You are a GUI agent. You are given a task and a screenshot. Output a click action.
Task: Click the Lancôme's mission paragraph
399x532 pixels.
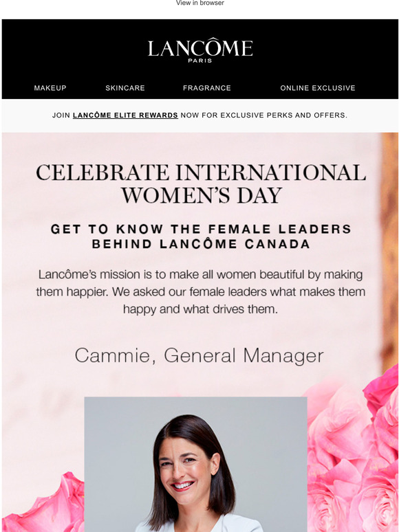point(200,292)
